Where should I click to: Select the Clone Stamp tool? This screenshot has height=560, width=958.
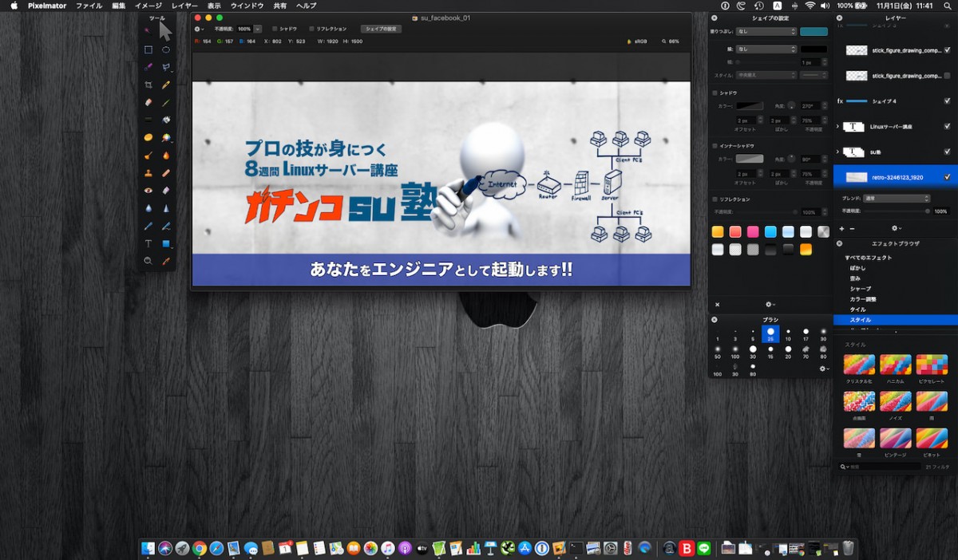(148, 172)
